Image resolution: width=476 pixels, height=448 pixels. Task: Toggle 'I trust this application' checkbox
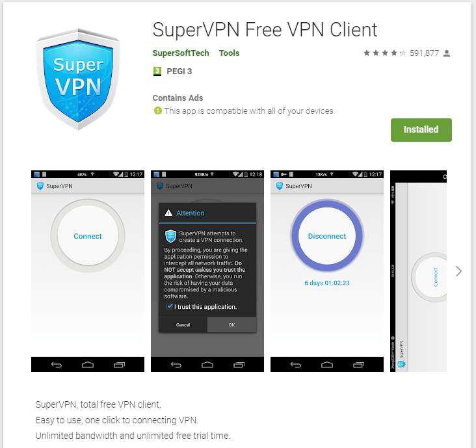click(x=170, y=306)
